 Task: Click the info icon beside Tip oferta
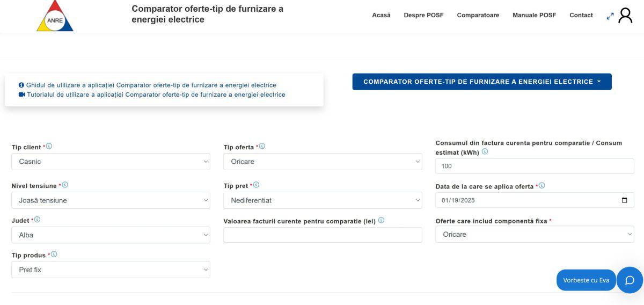[262, 146]
